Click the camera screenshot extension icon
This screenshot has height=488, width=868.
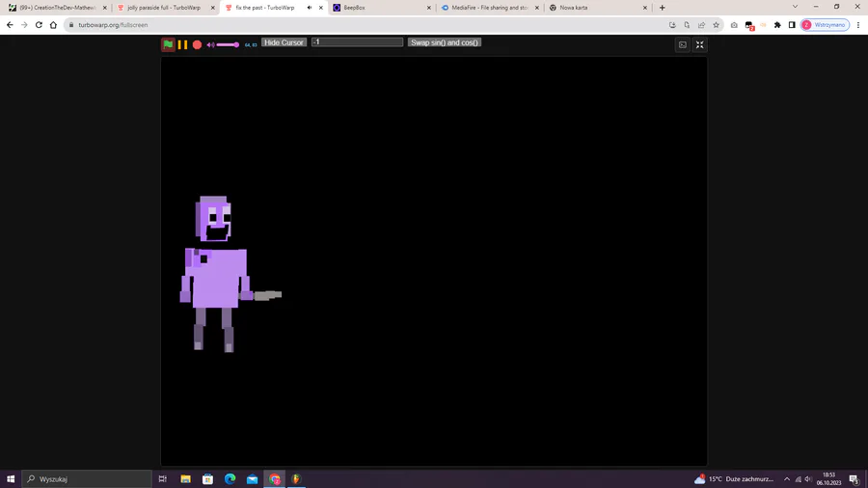[734, 25]
